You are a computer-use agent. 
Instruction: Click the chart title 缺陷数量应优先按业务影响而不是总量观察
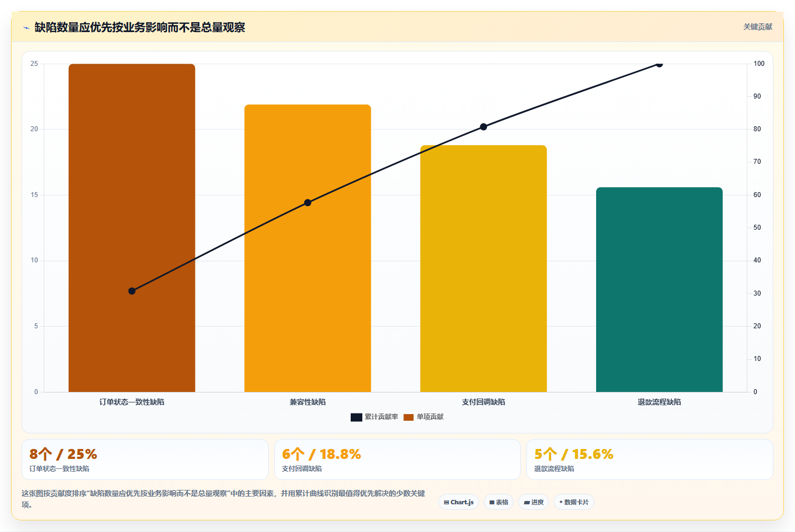[140, 27]
